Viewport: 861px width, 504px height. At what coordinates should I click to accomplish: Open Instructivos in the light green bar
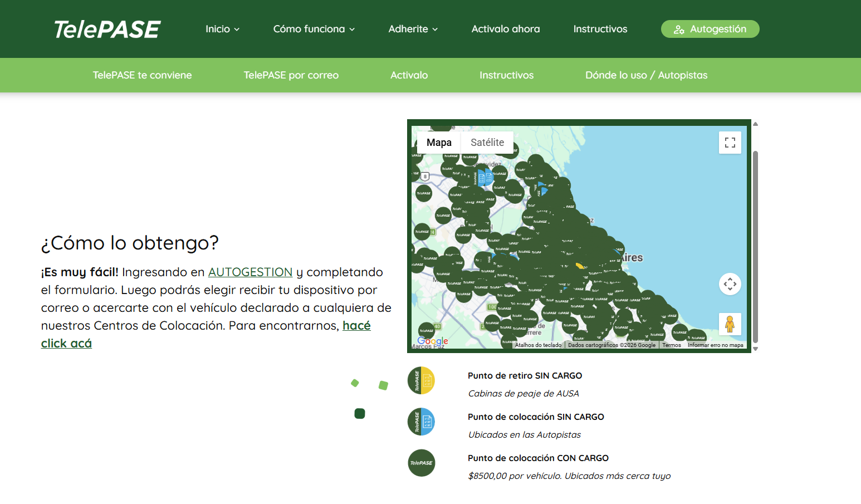[507, 75]
